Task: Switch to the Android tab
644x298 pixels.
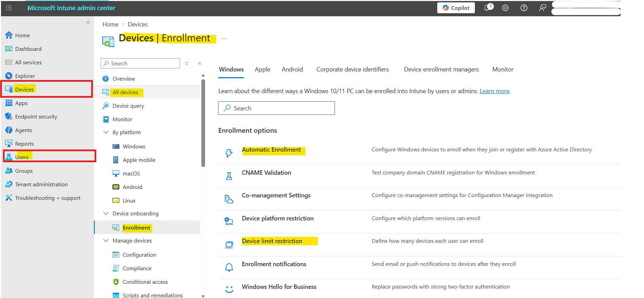Action: click(x=292, y=69)
